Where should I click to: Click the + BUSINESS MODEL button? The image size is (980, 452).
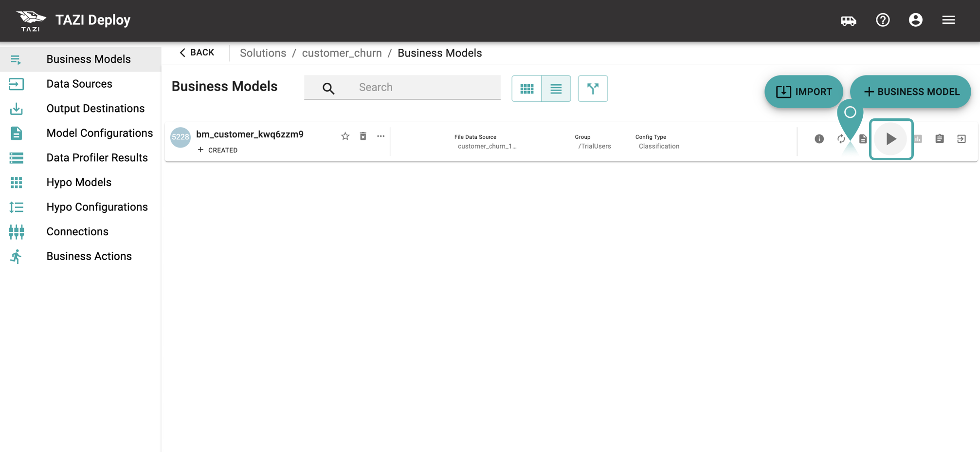click(x=910, y=92)
